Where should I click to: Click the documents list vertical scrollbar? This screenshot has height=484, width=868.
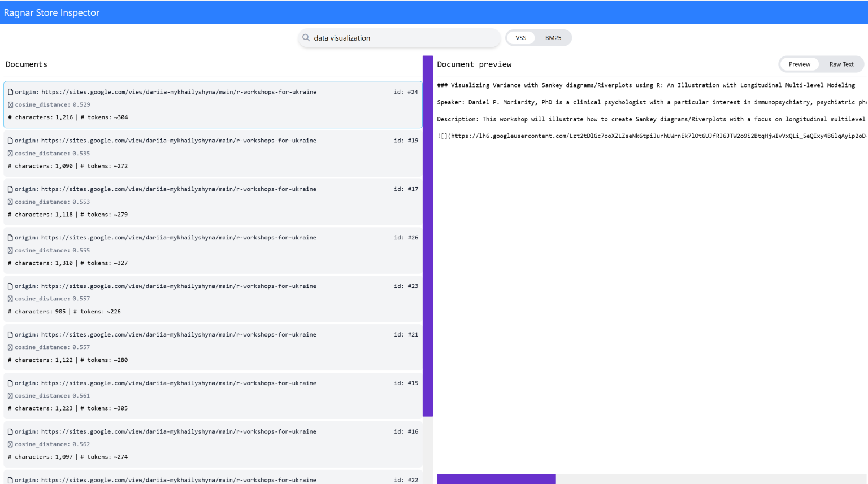coord(428,236)
